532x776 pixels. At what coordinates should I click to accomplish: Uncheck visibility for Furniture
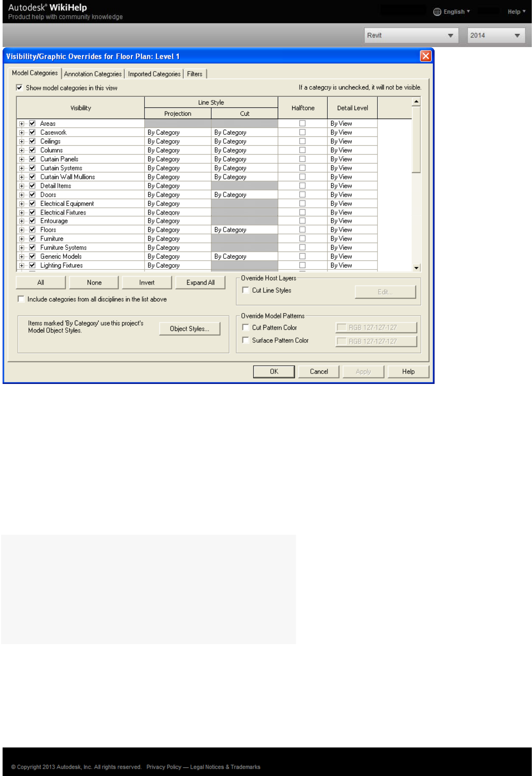pos(32,239)
